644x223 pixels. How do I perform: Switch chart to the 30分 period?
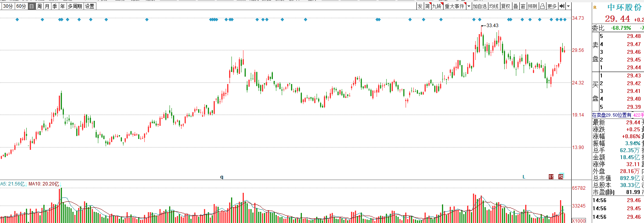pyautogui.click(x=8, y=6)
